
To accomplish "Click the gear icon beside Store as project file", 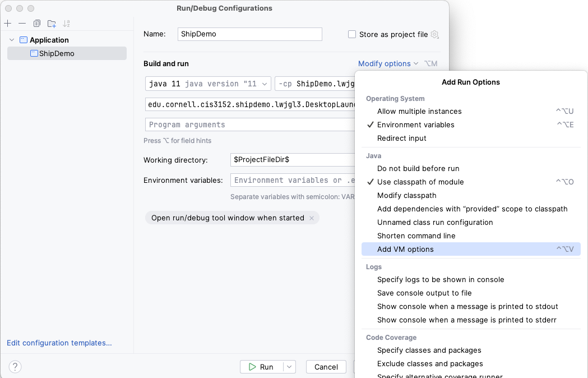I will point(434,34).
